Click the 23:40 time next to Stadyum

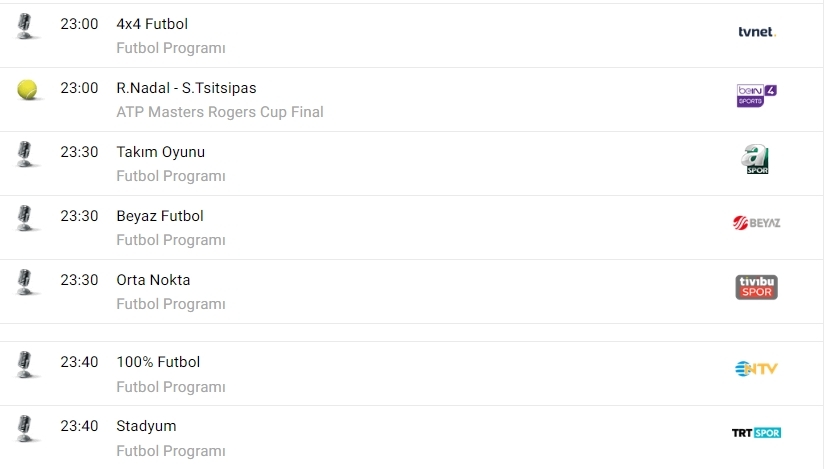point(79,426)
